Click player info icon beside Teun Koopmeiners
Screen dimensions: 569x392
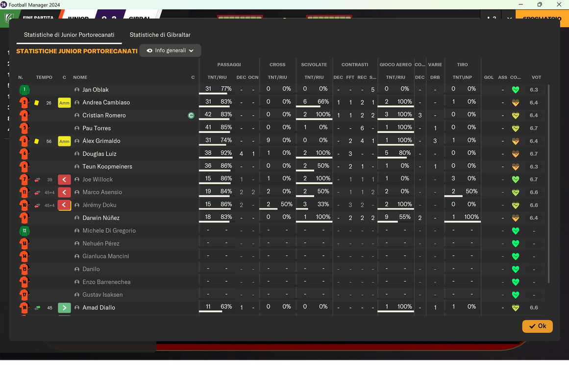click(77, 167)
